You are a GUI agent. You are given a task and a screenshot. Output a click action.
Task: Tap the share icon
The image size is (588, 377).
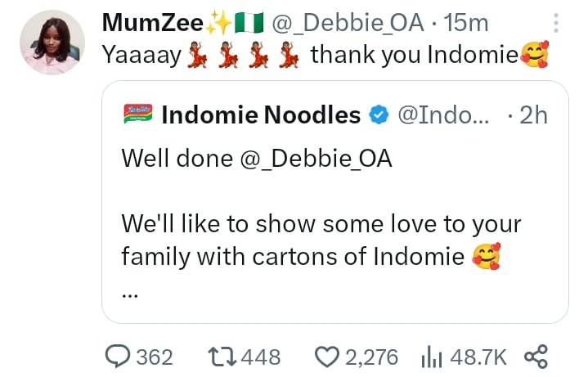pyautogui.click(x=534, y=356)
